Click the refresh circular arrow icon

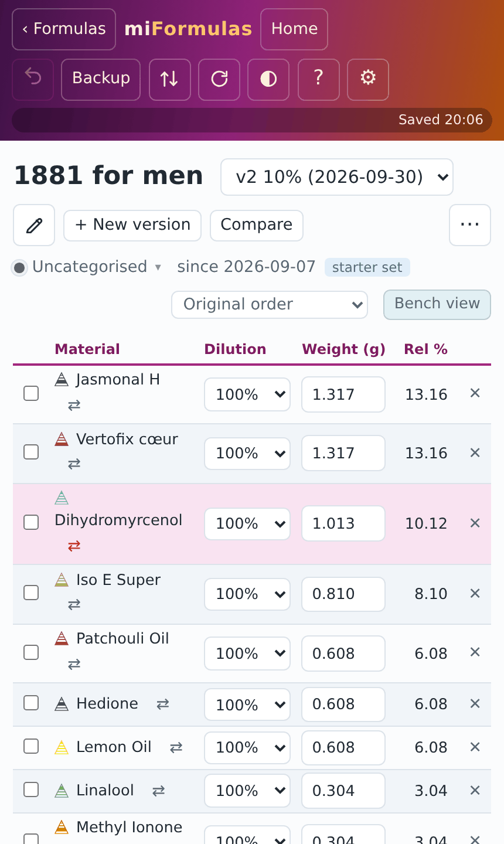pos(219,79)
